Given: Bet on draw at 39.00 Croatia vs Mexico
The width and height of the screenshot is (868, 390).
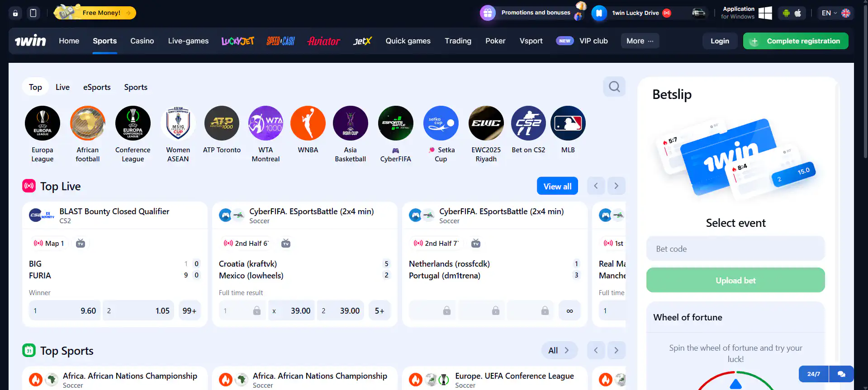Looking at the screenshot, I should pyautogui.click(x=292, y=310).
